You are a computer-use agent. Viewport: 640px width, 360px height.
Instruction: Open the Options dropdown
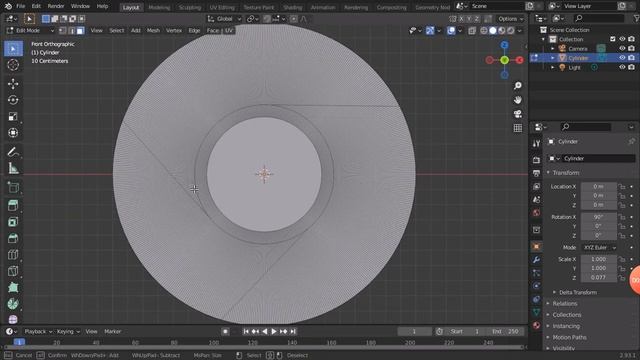point(511,19)
